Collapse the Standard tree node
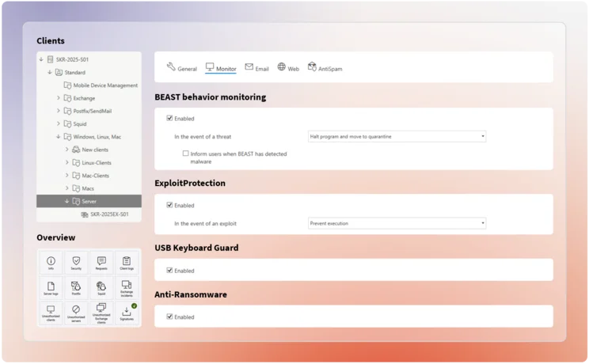Image resolution: width=589 pixels, height=364 pixels. coord(50,72)
